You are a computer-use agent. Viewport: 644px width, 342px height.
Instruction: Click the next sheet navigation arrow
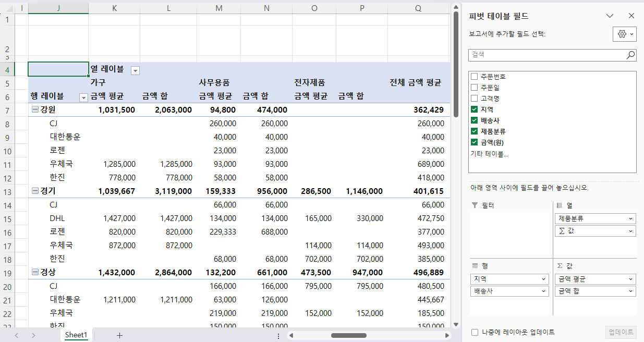point(33,335)
